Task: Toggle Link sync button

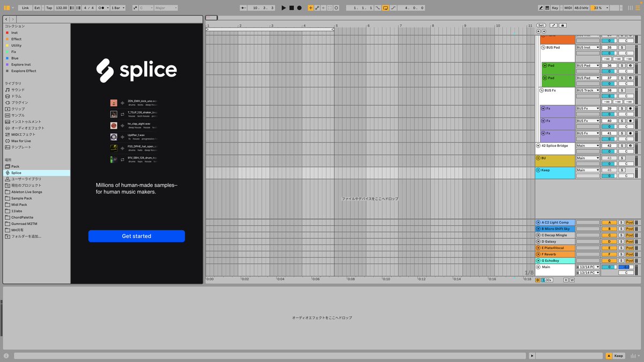Action: [26, 8]
